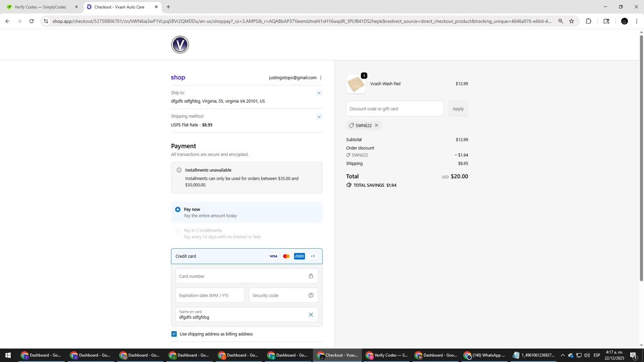Click the security code help question icon
Viewport: 644px width, 362px height.
coord(311,296)
